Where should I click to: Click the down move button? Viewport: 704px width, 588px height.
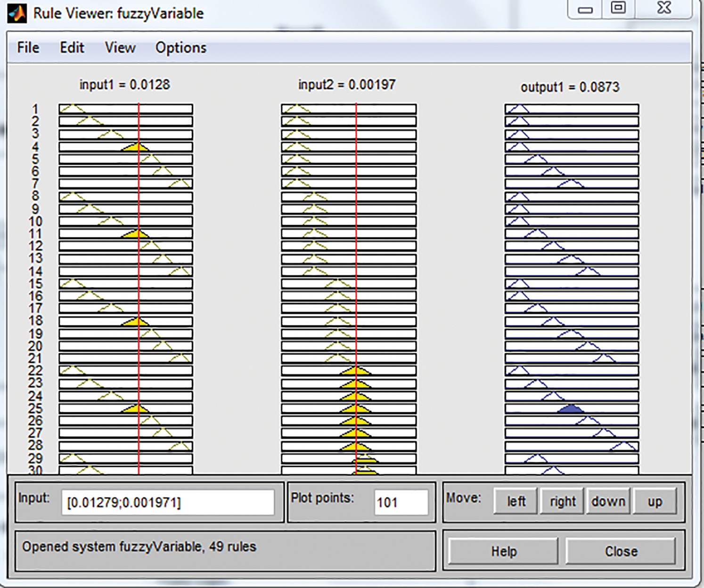point(608,501)
